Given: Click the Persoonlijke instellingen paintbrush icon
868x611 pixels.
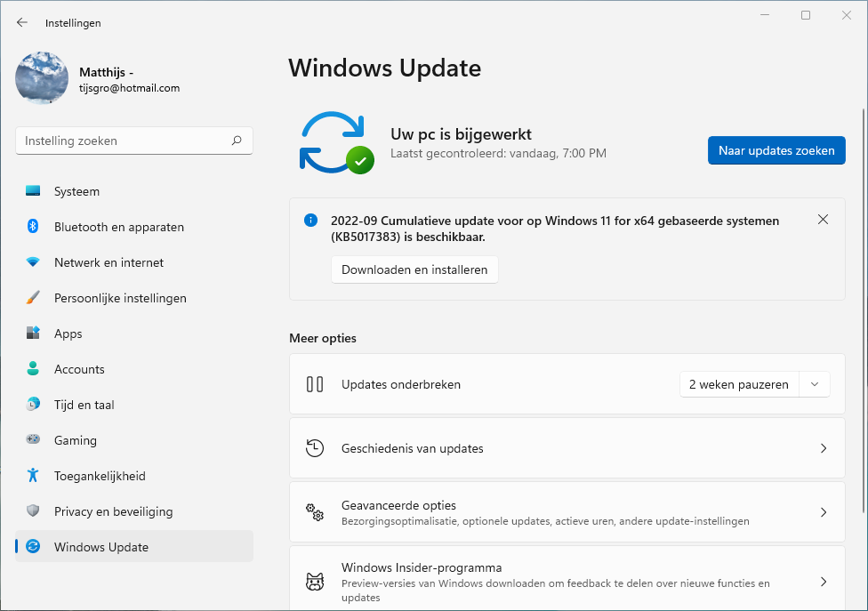Looking at the screenshot, I should tap(33, 298).
